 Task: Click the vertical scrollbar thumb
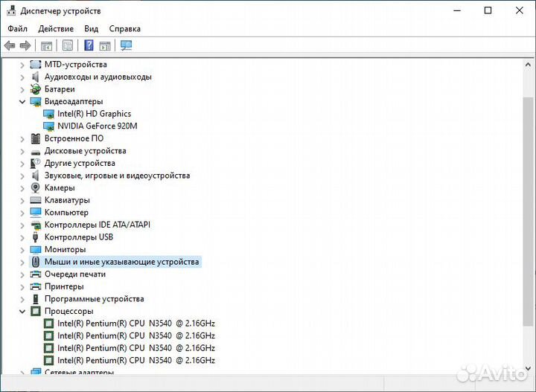[x=528, y=211]
